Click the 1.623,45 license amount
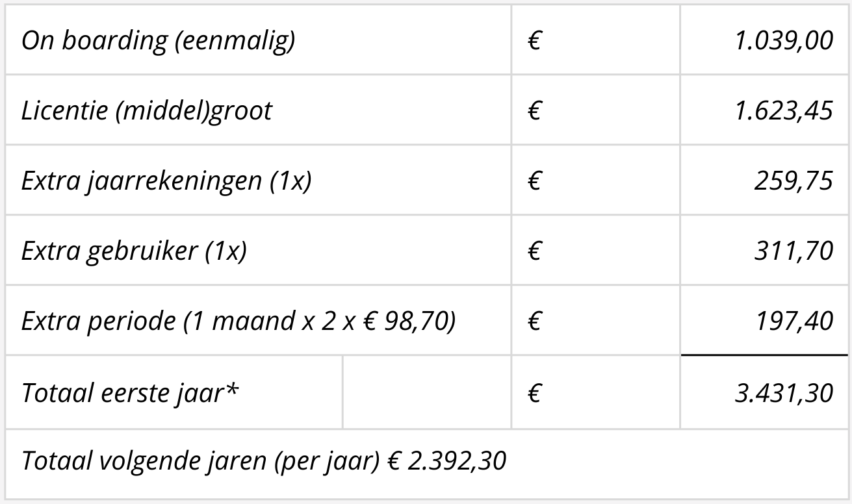 [783, 110]
